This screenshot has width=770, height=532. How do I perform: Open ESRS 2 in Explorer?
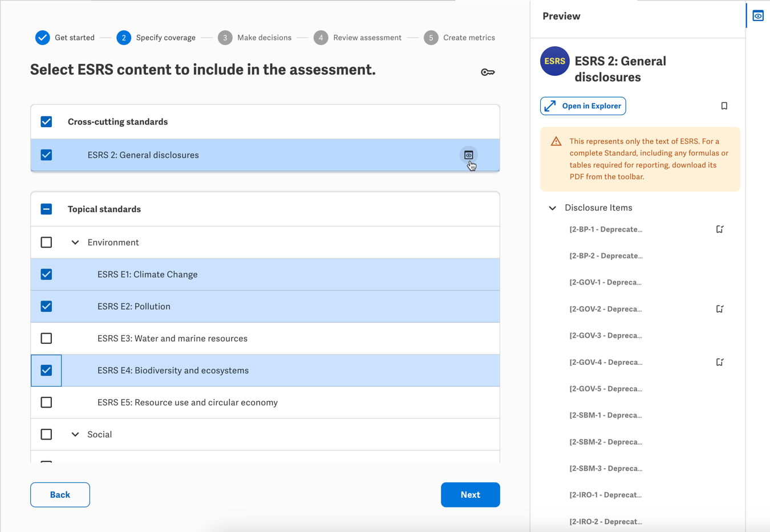click(x=582, y=106)
